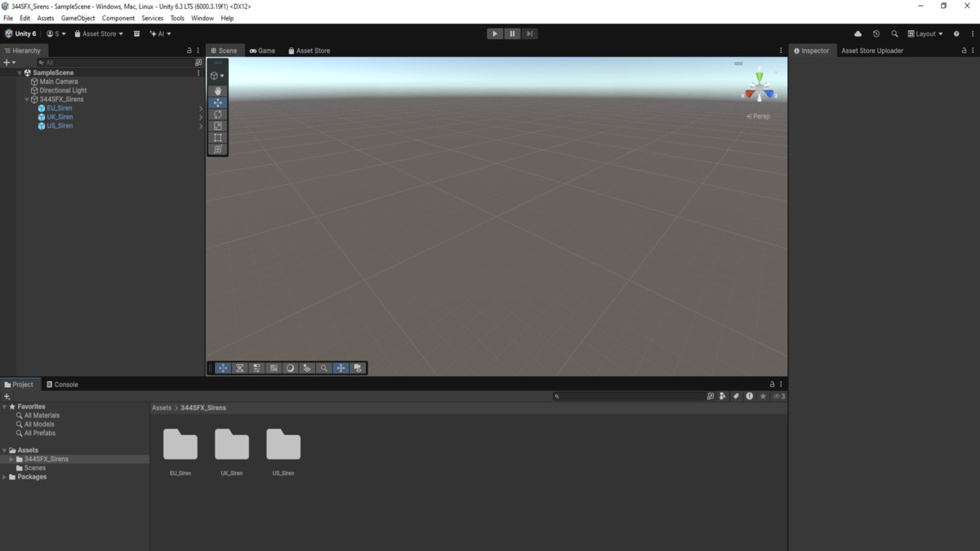Switch to the Console tab
This screenshot has width=980, height=551.
pyautogui.click(x=62, y=384)
